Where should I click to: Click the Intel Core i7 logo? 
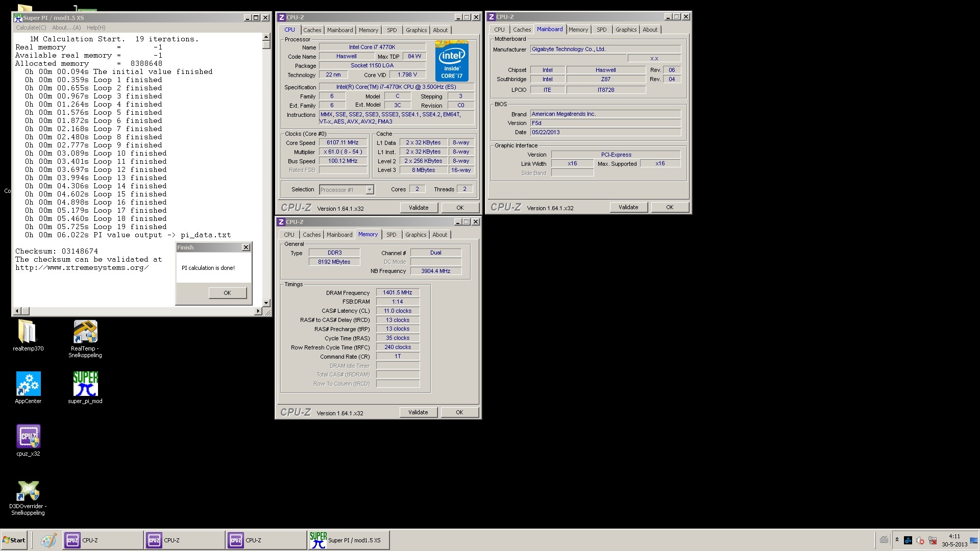click(x=452, y=61)
